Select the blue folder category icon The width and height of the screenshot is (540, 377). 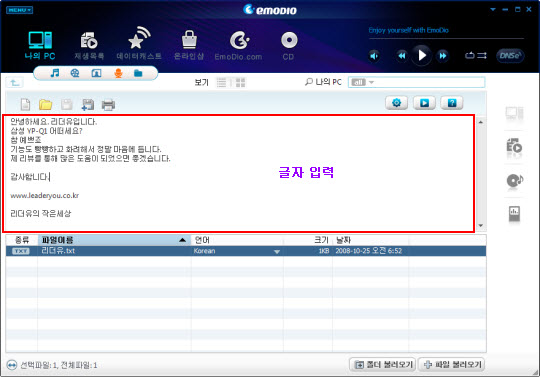coord(138,73)
